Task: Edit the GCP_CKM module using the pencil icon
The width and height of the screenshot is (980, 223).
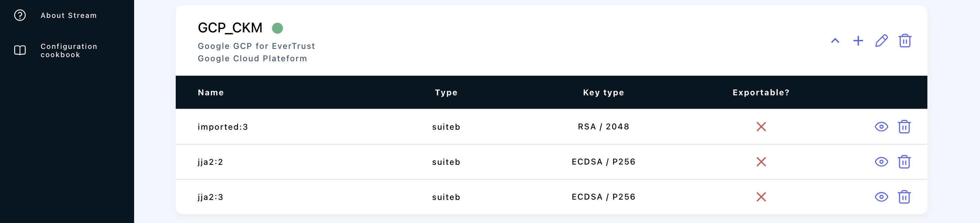Action: [882, 41]
